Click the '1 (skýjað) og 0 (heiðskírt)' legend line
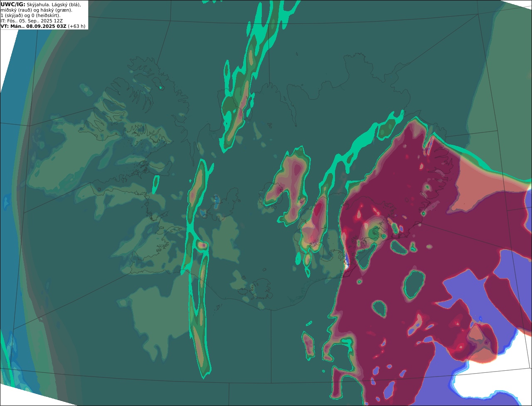Viewport: 532px width, 406px height. point(30,15)
